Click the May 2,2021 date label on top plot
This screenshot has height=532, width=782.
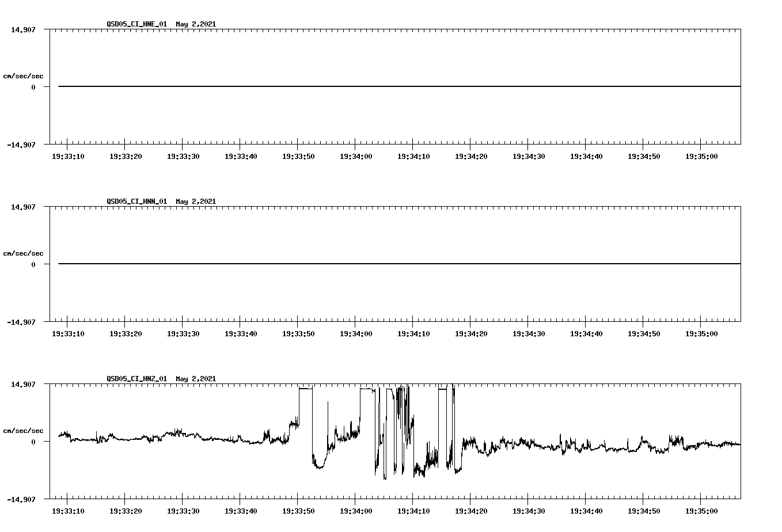tap(196, 24)
